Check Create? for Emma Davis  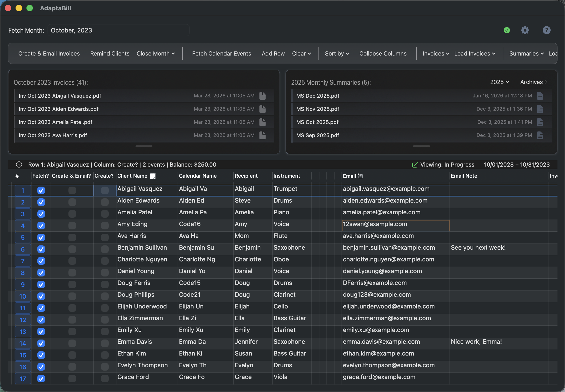[105, 343]
